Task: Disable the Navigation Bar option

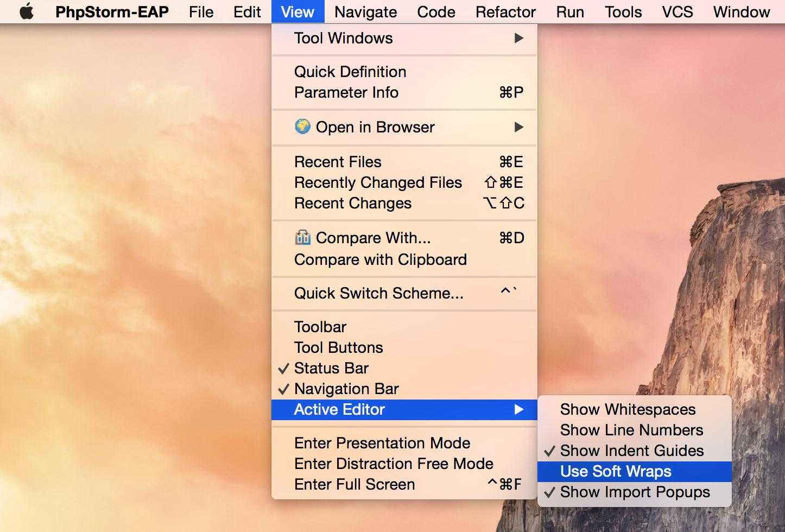Action: coord(346,389)
